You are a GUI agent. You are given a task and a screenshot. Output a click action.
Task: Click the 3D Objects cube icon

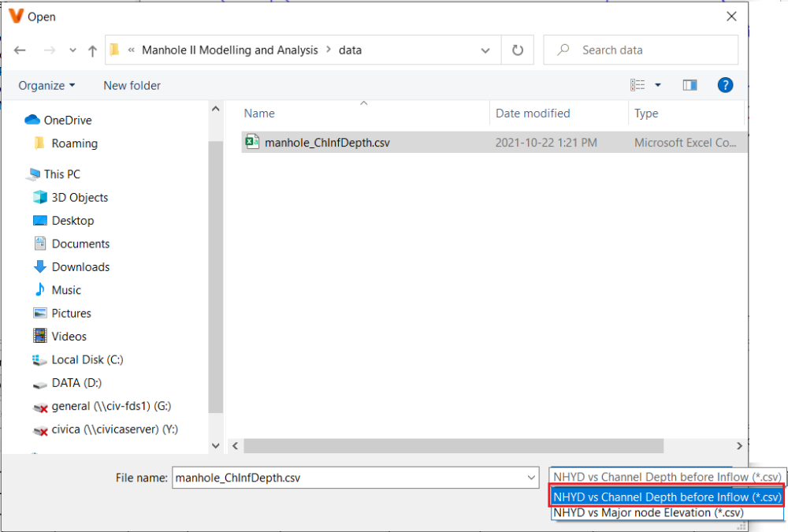tap(39, 196)
